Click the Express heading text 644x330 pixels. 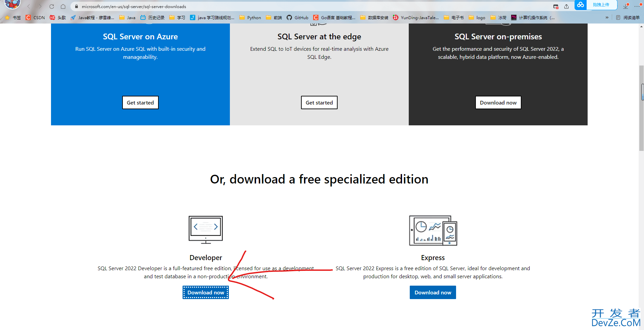point(433,258)
